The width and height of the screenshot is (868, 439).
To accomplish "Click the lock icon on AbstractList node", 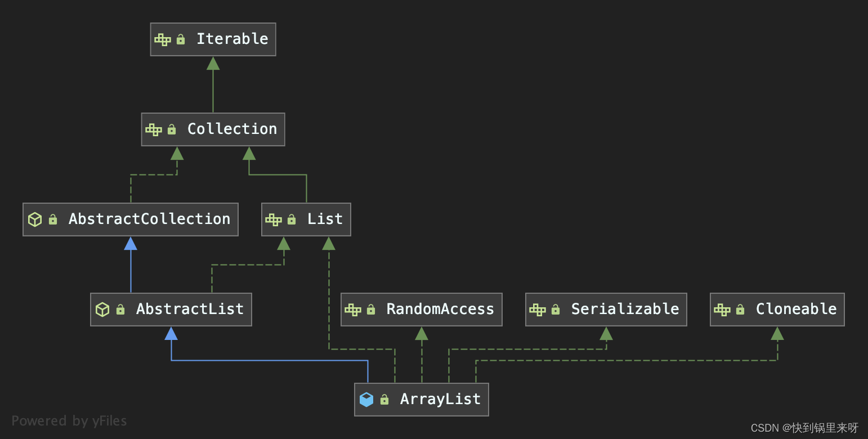I will [x=120, y=310].
